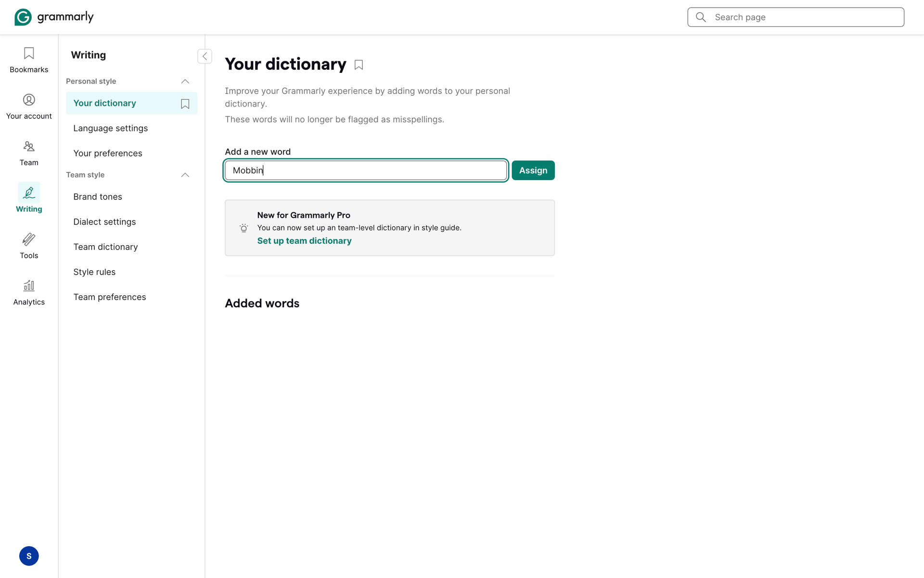Image resolution: width=924 pixels, height=578 pixels.
Task: Click the lightbulb tip icon
Action: pyautogui.click(x=244, y=228)
